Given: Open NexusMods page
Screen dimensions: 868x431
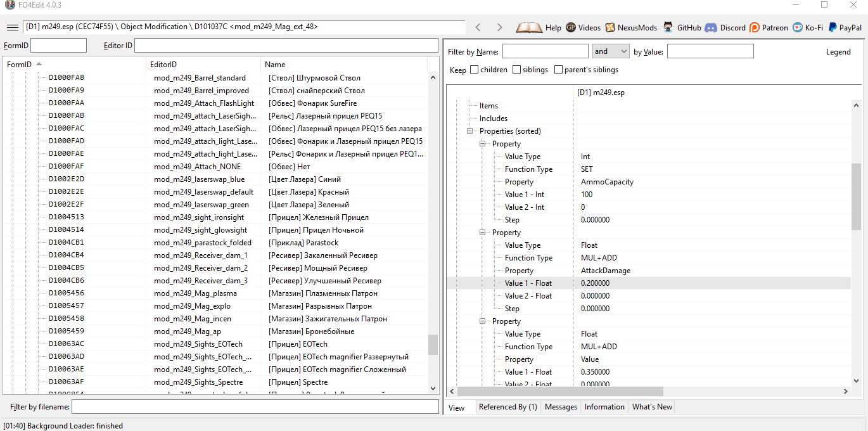Looking at the screenshot, I should click(610, 27).
